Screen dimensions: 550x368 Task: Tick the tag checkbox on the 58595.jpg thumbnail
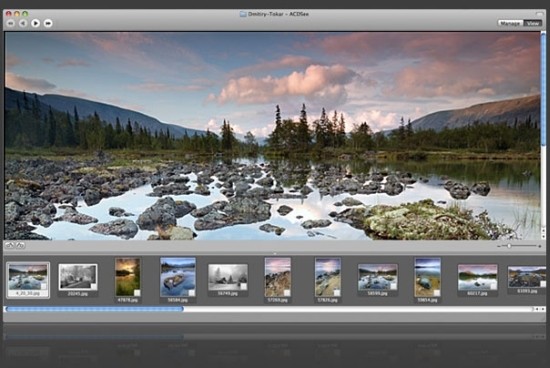(393, 287)
